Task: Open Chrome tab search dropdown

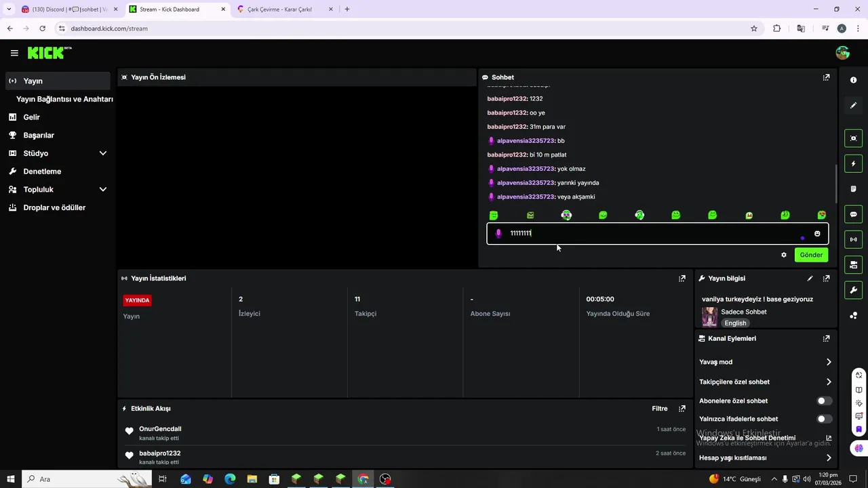Action: click(x=9, y=9)
